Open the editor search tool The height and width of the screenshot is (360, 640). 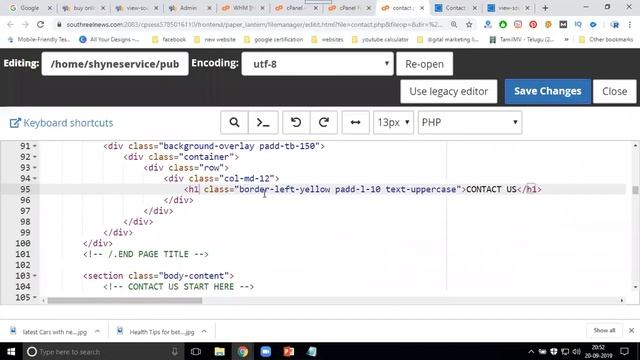pyautogui.click(x=234, y=122)
